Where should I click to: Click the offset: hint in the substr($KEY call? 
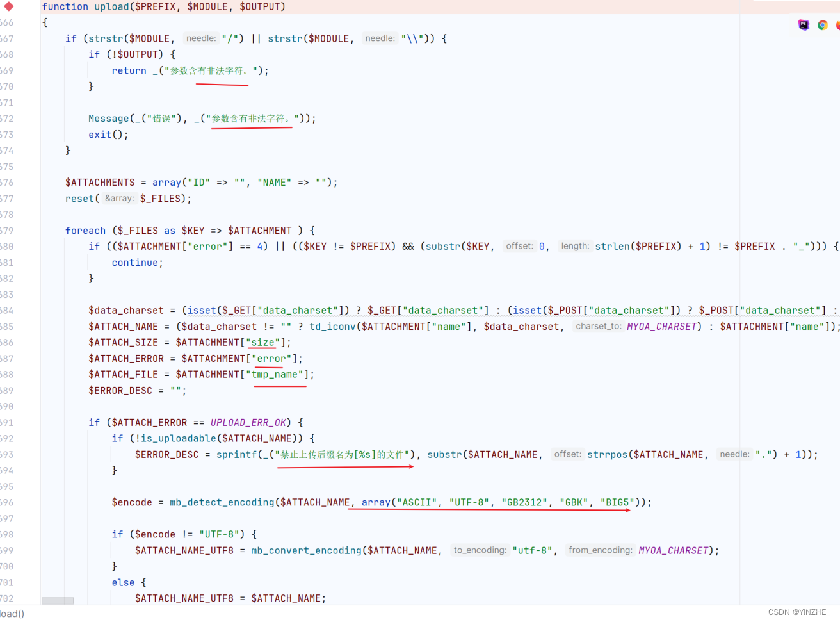point(519,246)
